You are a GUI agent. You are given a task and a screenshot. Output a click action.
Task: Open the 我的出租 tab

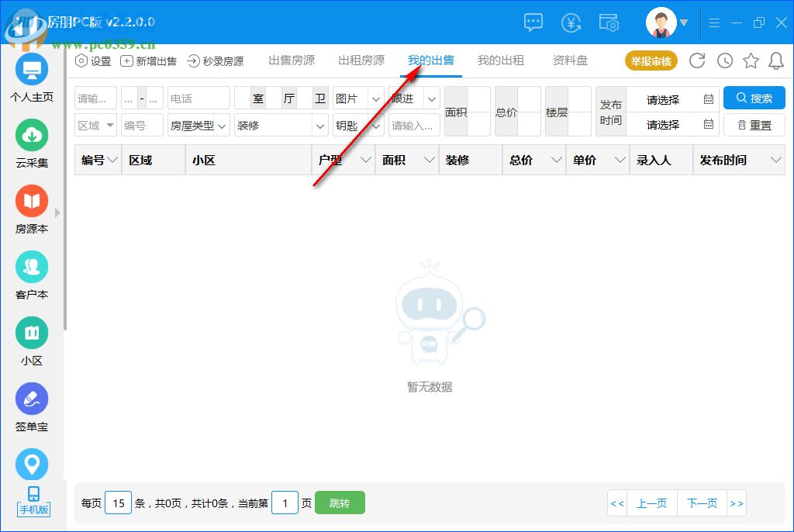pyautogui.click(x=501, y=60)
